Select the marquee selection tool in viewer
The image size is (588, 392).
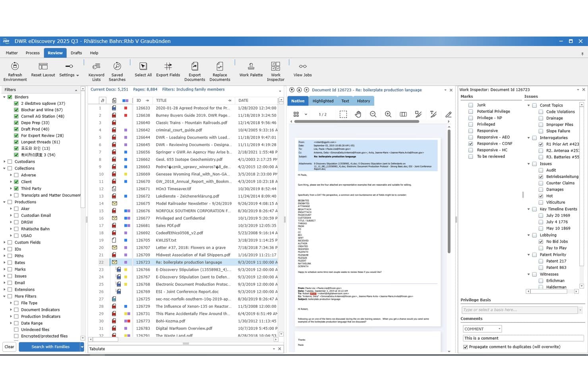point(343,114)
